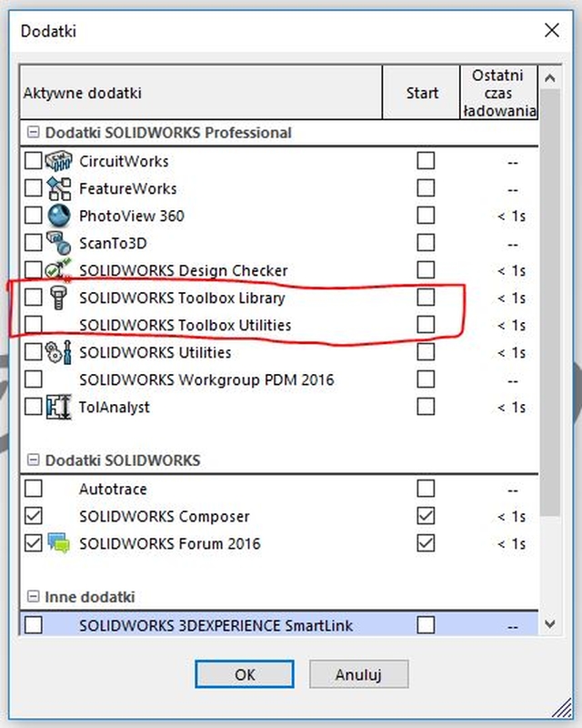Tick the Start checkbox for PhotoView 360
The width and height of the screenshot is (582, 728).
click(426, 216)
